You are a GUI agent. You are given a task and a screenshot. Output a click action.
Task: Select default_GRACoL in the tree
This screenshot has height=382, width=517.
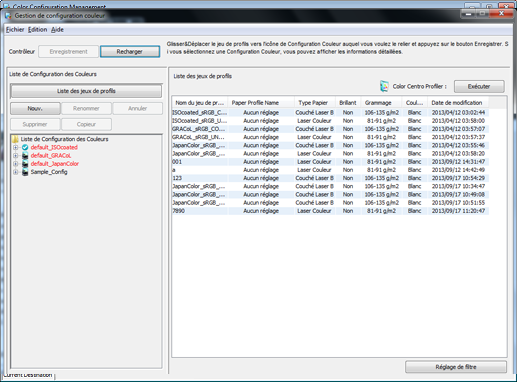coord(51,156)
